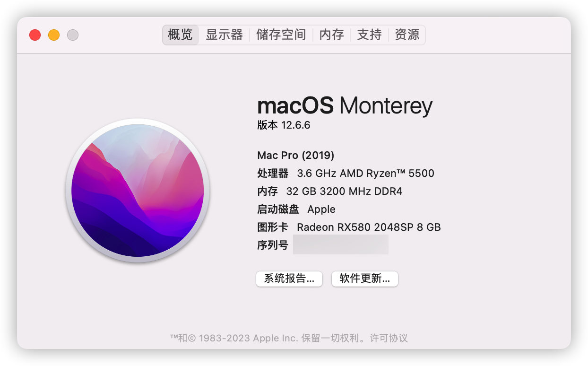Image resolution: width=588 pixels, height=366 pixels.
Task: Close the About This Mac window
Action: click(x=35, y=35)
